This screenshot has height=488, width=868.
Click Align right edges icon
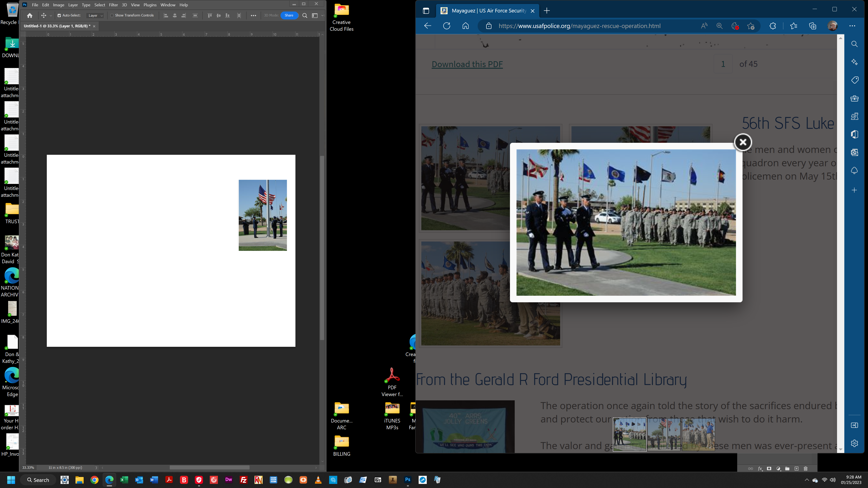click(184, 16)
